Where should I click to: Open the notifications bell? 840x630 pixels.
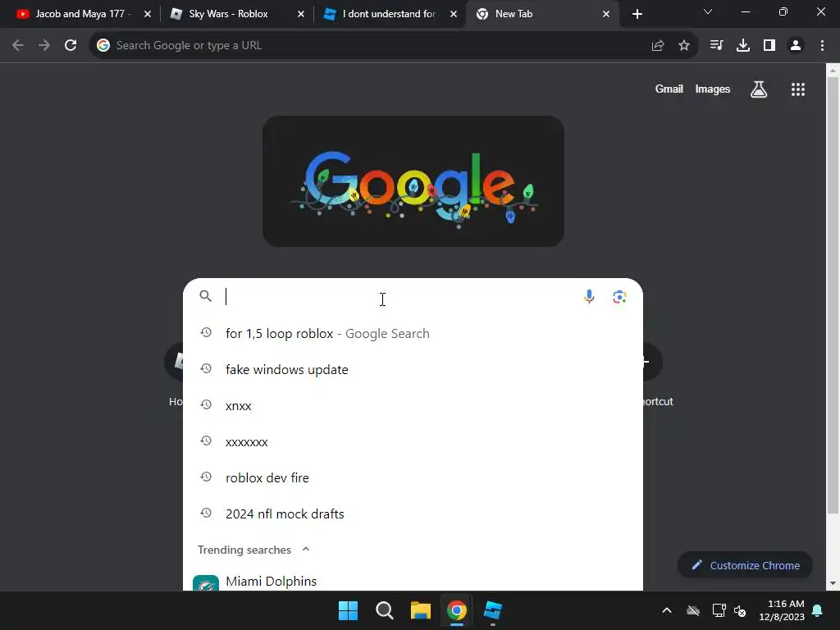coord(818,610)
